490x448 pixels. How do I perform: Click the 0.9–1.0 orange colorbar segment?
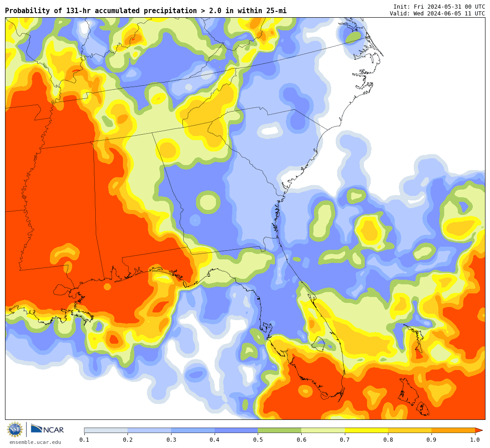point(453,430)
